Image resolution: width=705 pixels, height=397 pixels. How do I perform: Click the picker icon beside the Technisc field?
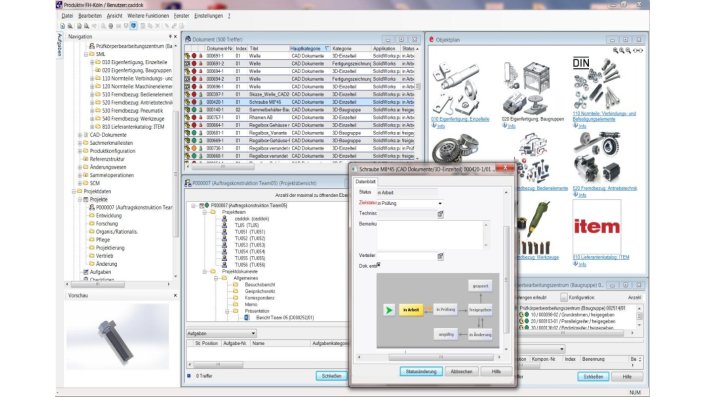440,214
